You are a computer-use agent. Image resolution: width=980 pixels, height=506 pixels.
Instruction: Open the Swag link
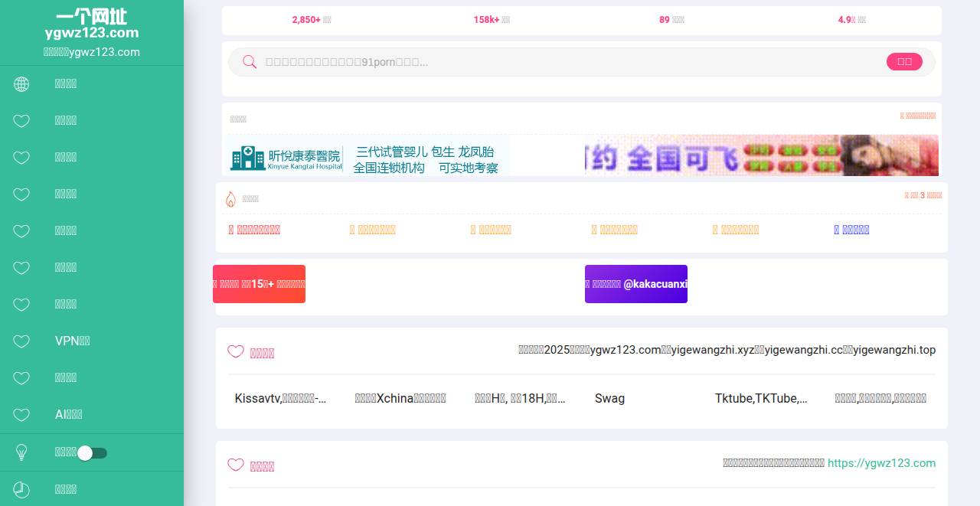tap(609, 398)
